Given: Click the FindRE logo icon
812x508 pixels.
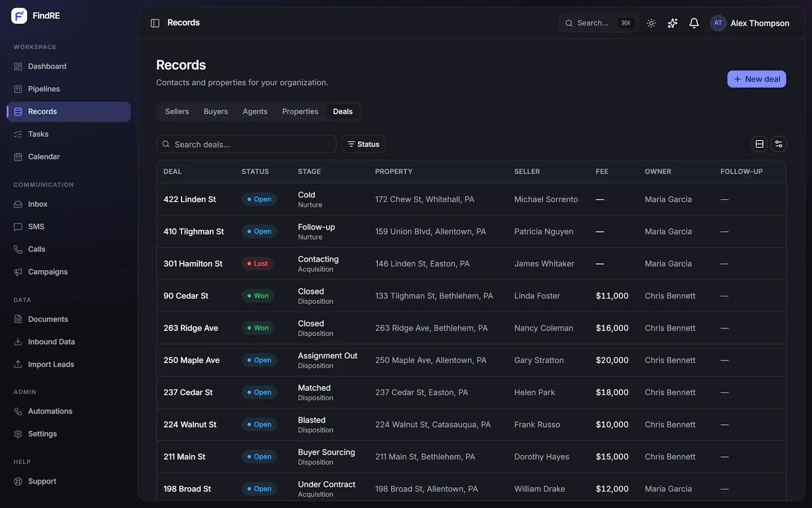Looking at the screenshot, I should point(19,16).
